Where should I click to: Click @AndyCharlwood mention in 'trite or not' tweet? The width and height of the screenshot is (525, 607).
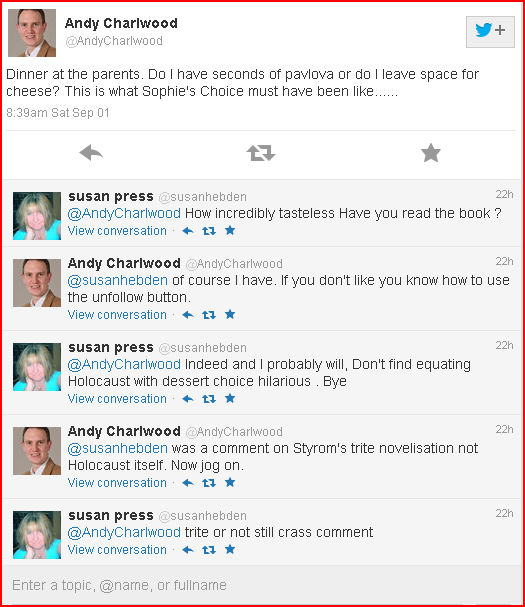[124, 533]
